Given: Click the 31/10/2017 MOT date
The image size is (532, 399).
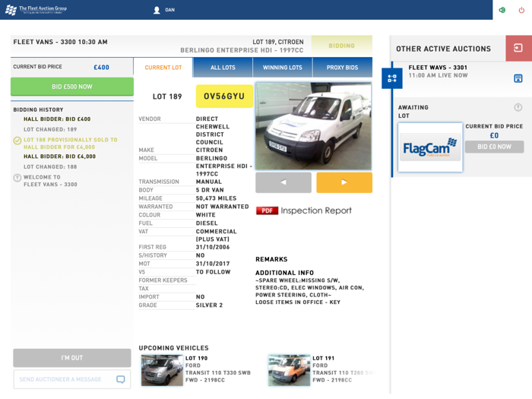Looking at the screenshot, I should 213,264.
